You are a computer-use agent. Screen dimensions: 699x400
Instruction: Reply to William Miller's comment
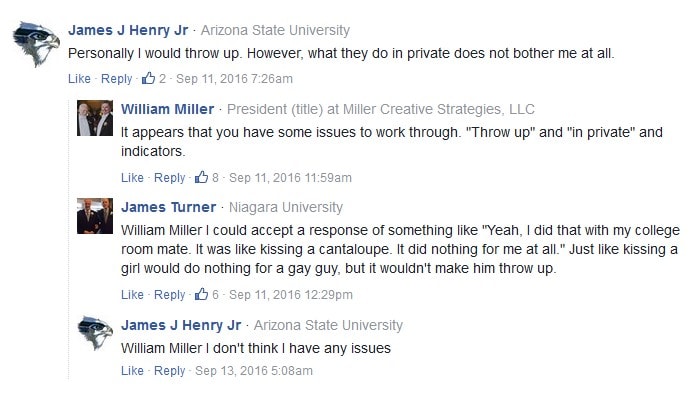pyautogui.click(x=170, y=178)
